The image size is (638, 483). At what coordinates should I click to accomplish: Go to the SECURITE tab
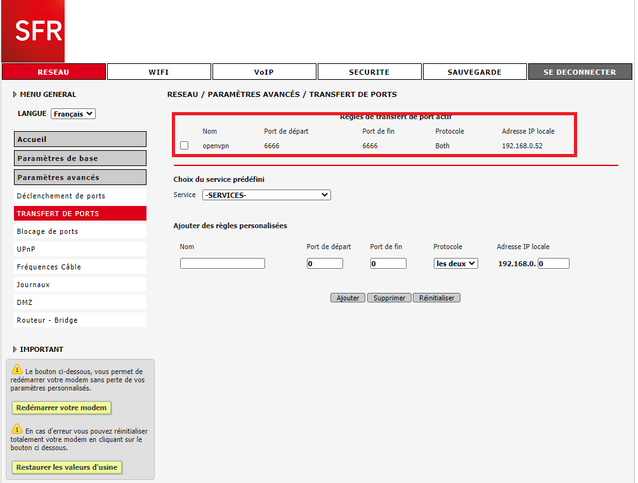pos(368,72)
